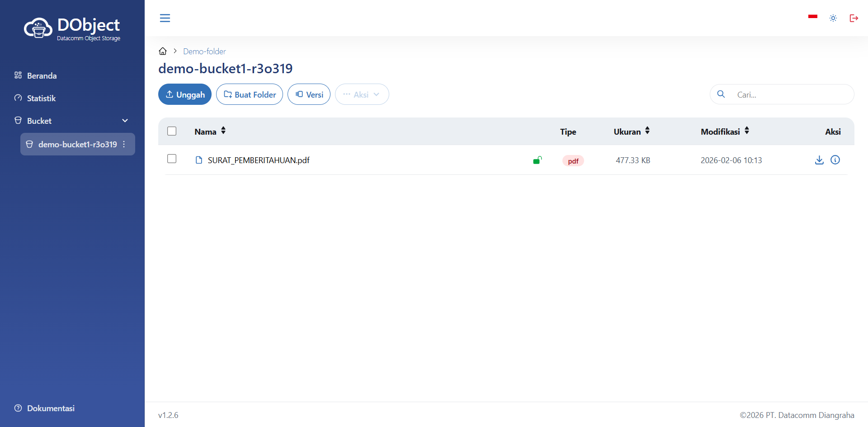Screen dimensions: 868x427
Task: Click the Indonesian flag language icon
Action: [x=812, y=17]
